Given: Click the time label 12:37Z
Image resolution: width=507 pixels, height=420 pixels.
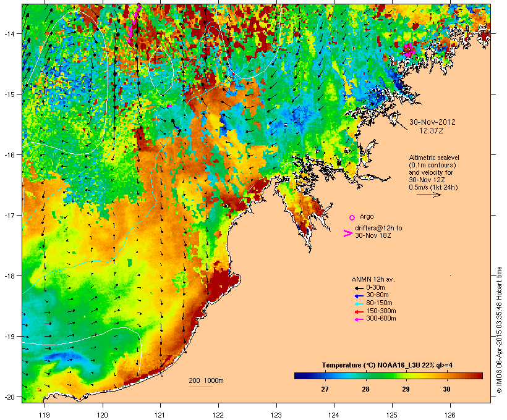Looking at the screenshot, I should tap(432, 131).
